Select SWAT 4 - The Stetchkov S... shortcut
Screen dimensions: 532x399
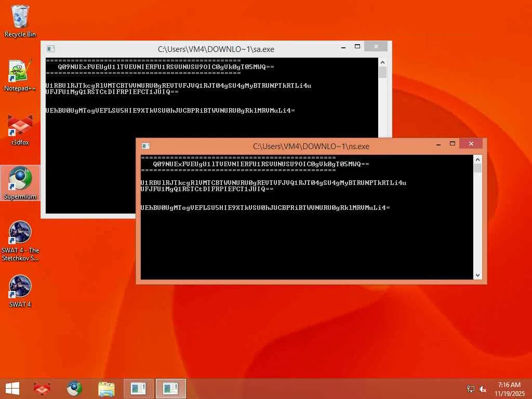[x=20, y=241]
